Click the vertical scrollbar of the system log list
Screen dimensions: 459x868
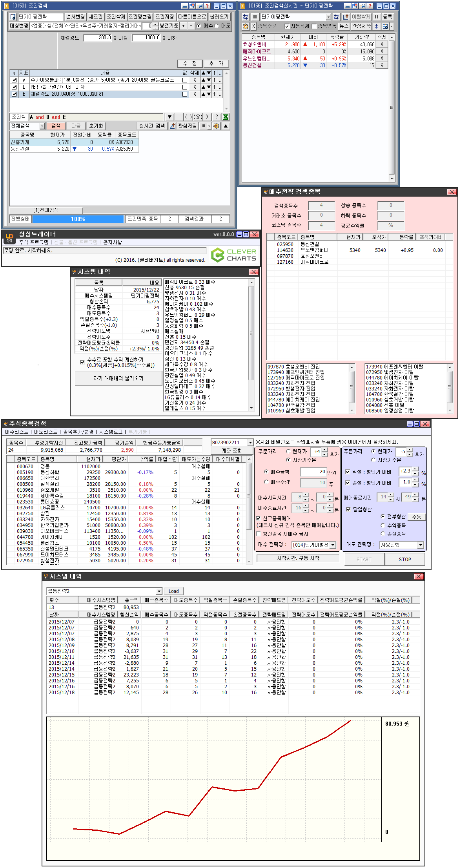[251, 345]
